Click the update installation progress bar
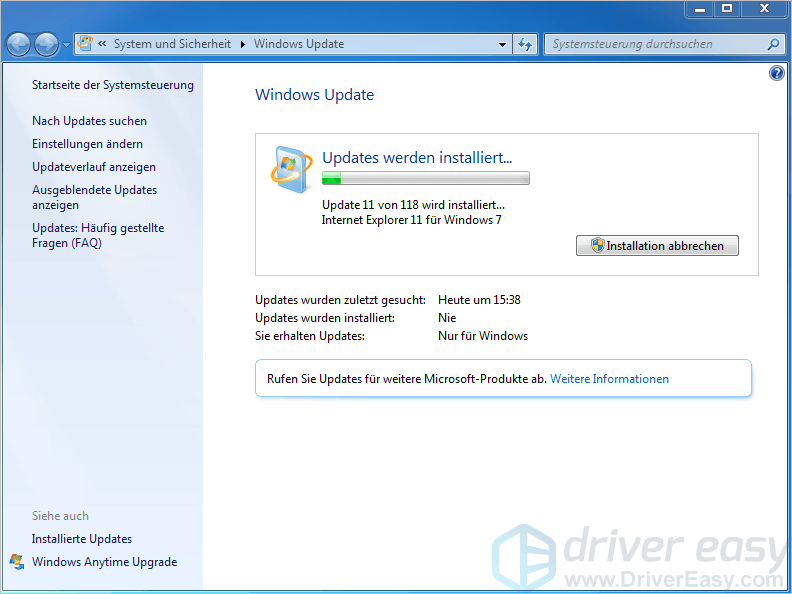 (426, 178)
